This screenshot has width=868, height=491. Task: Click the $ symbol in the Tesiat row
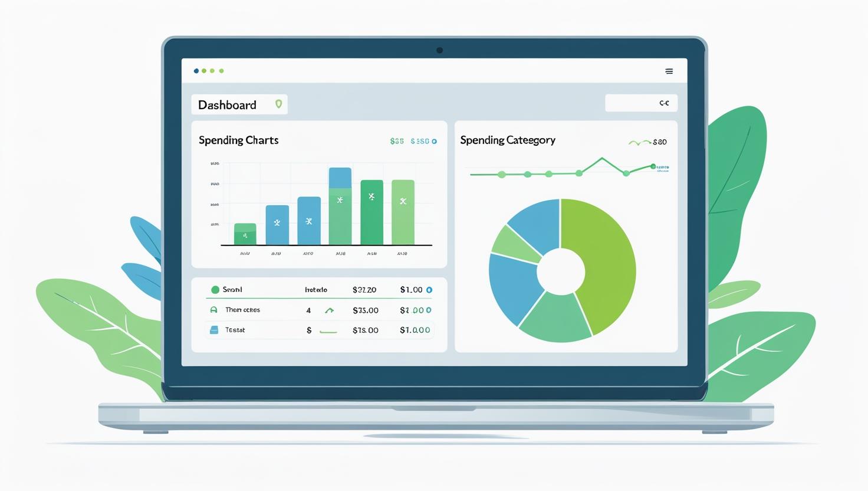[309, 330]
